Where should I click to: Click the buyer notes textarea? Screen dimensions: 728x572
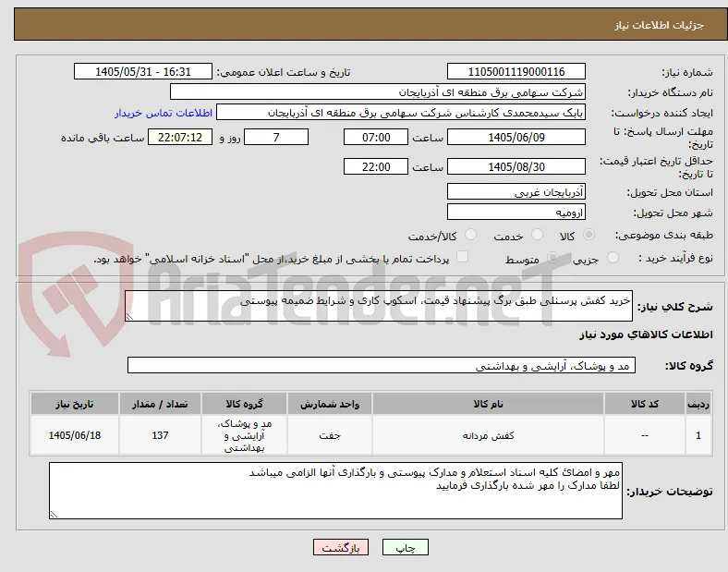point(335,491)
